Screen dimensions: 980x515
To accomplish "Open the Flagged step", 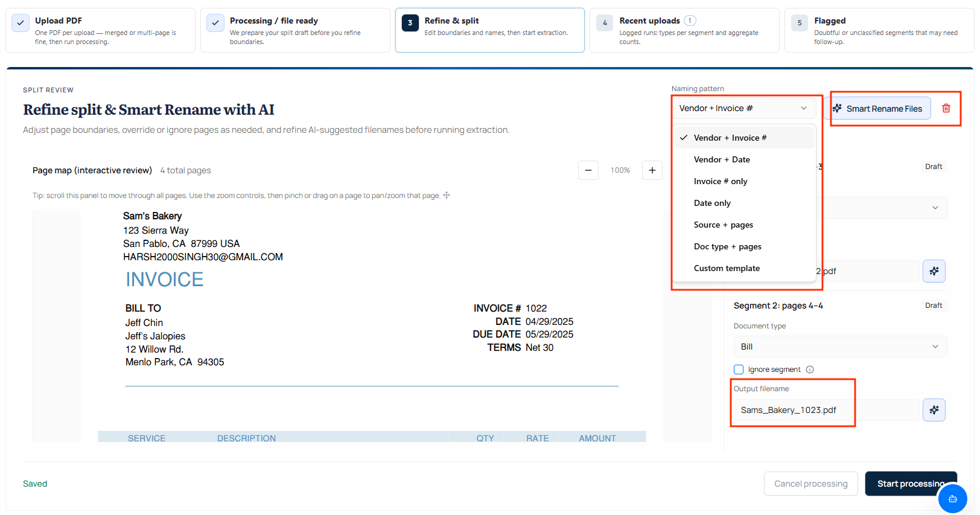I will point(879,30).
